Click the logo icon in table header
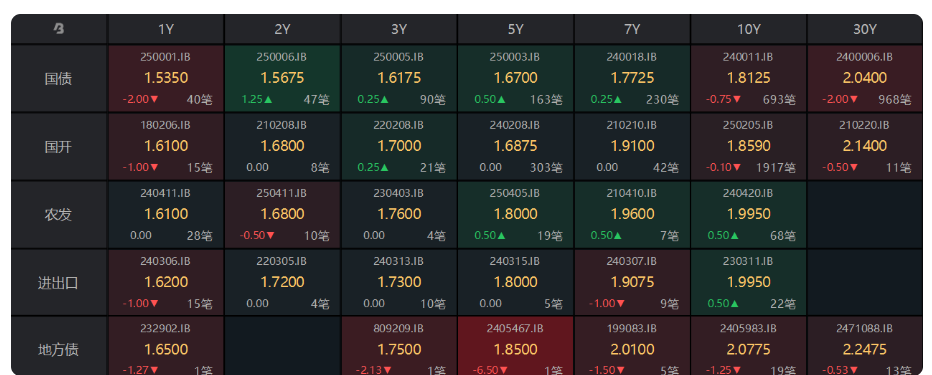This screenshot has width=932, height=375. (x=59, y=29)
